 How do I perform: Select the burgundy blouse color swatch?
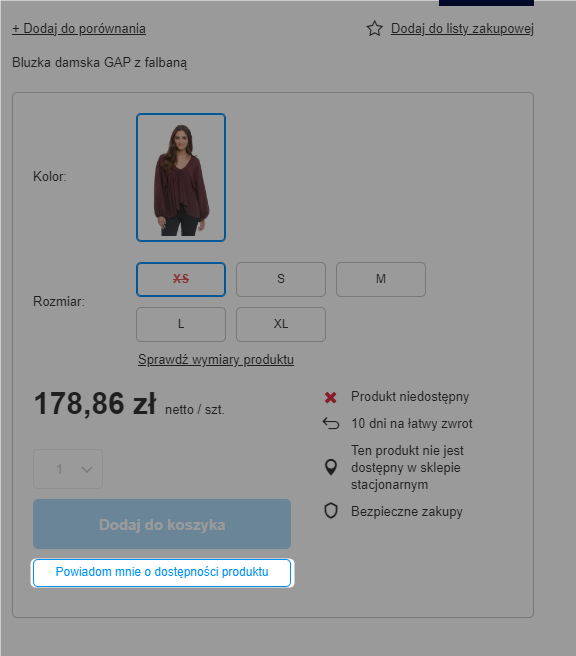coord(181,177)
